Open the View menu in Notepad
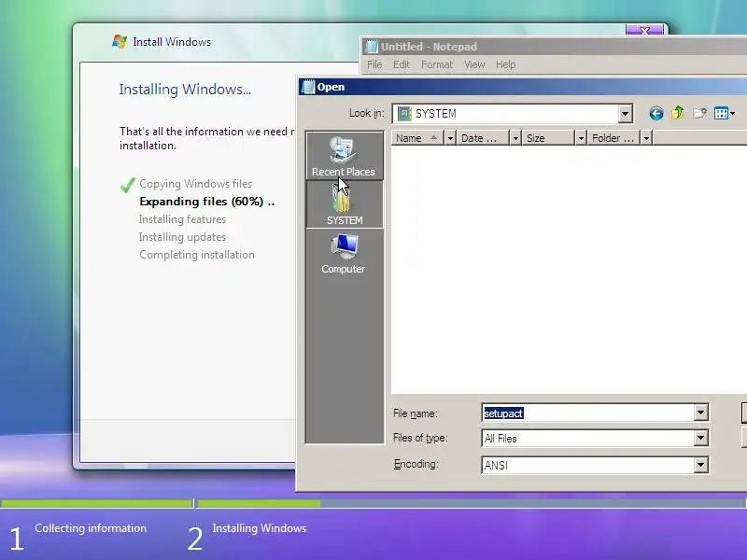The height and width of the screenshot is (560, 747). point(474,64)
